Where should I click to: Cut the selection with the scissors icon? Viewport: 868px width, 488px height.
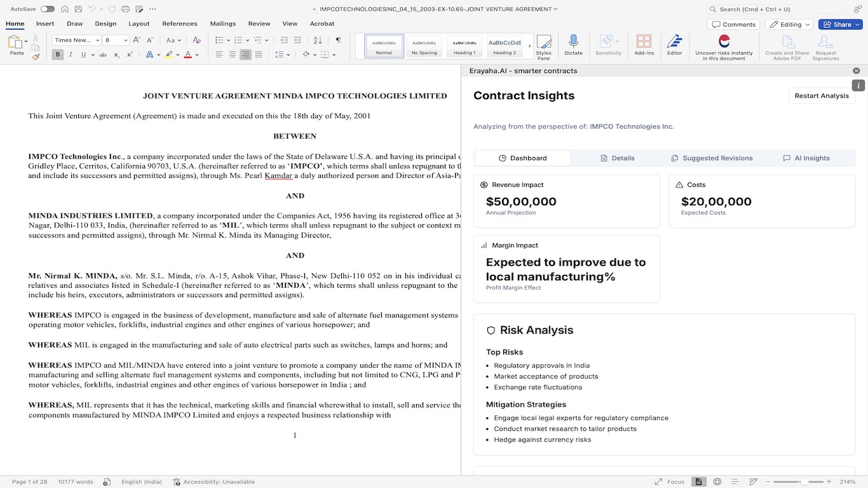[x=36, y=37]
